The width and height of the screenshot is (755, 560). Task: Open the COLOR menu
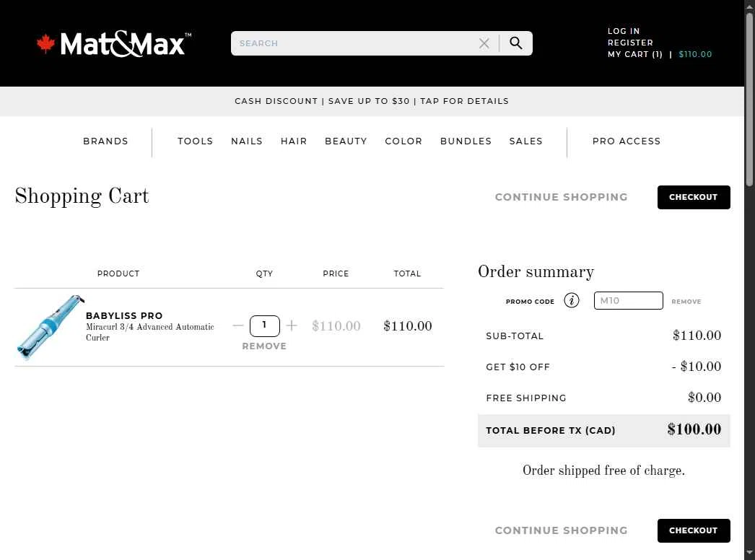tap(403, 141)
